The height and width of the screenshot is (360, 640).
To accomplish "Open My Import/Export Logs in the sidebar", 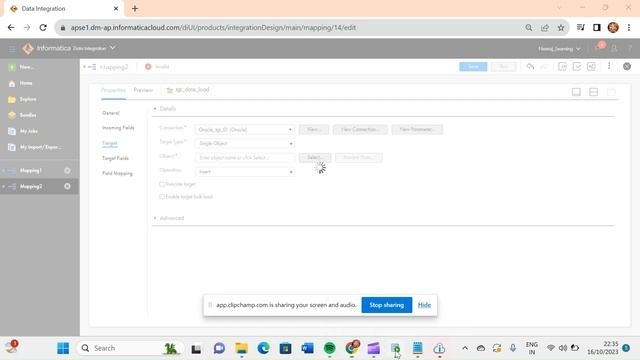I will (35, 147).
